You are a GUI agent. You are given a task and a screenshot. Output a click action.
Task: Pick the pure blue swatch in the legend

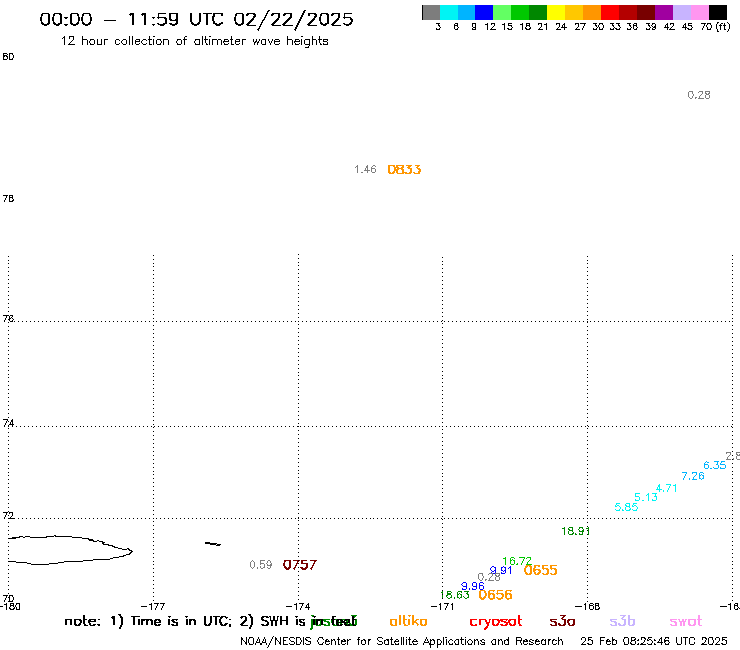click(484, 13)
